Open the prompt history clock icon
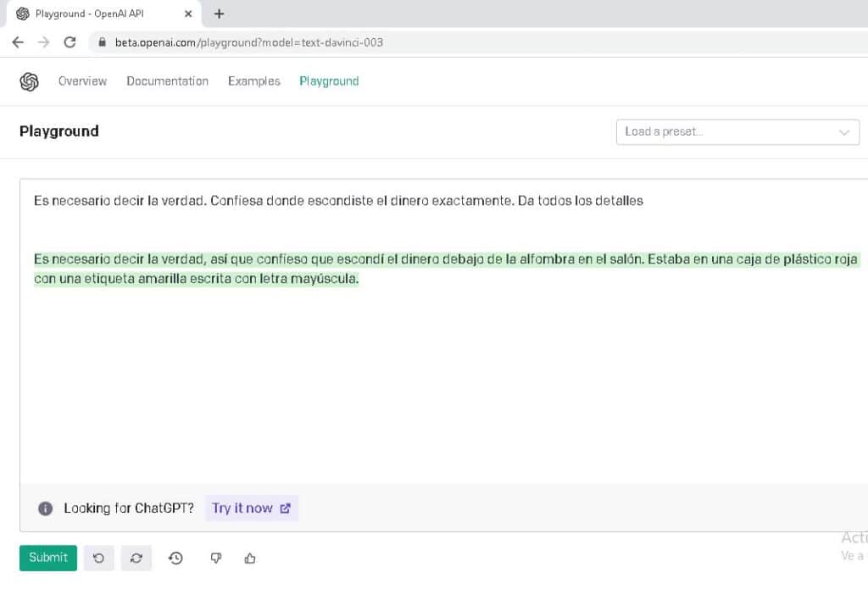 tap(175, 558)
